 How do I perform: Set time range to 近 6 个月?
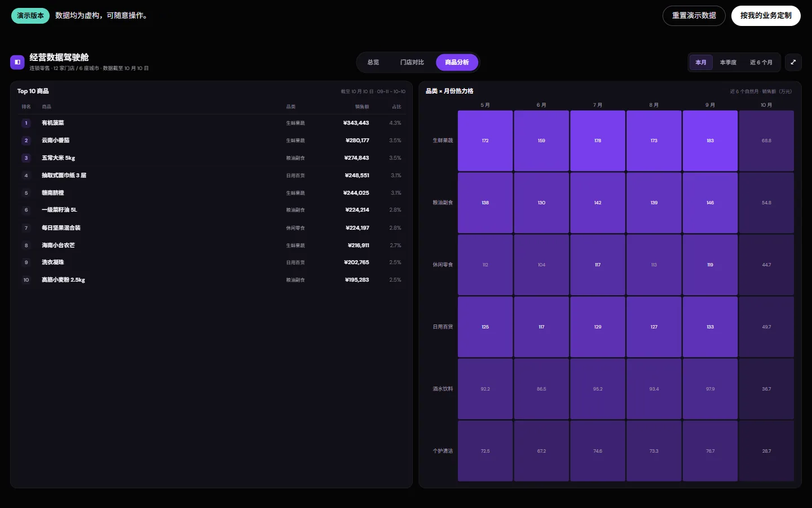[x=761, y=62]
